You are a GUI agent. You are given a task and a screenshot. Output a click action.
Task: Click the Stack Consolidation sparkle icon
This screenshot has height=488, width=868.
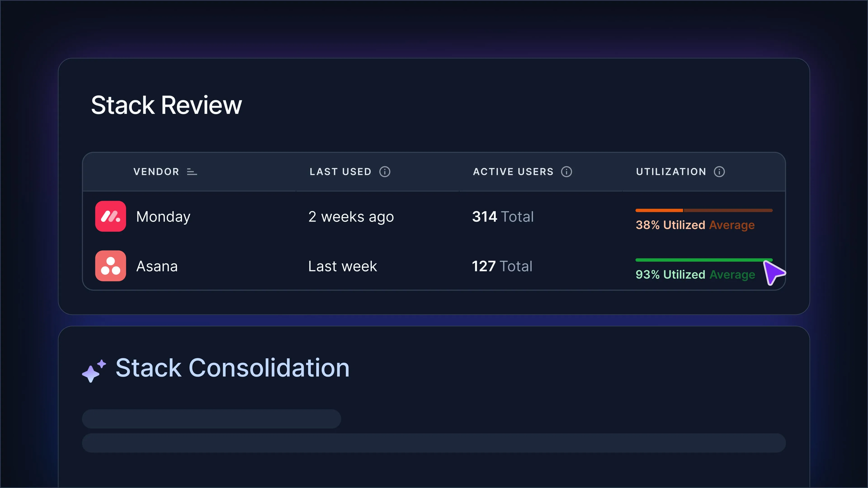[x=94, y=371]
